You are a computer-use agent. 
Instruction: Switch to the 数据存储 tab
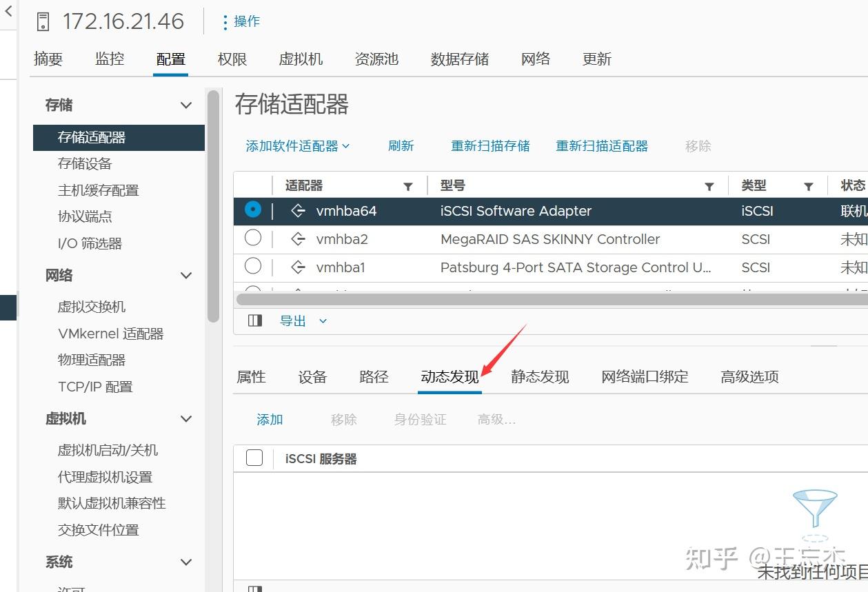point(459,59)
